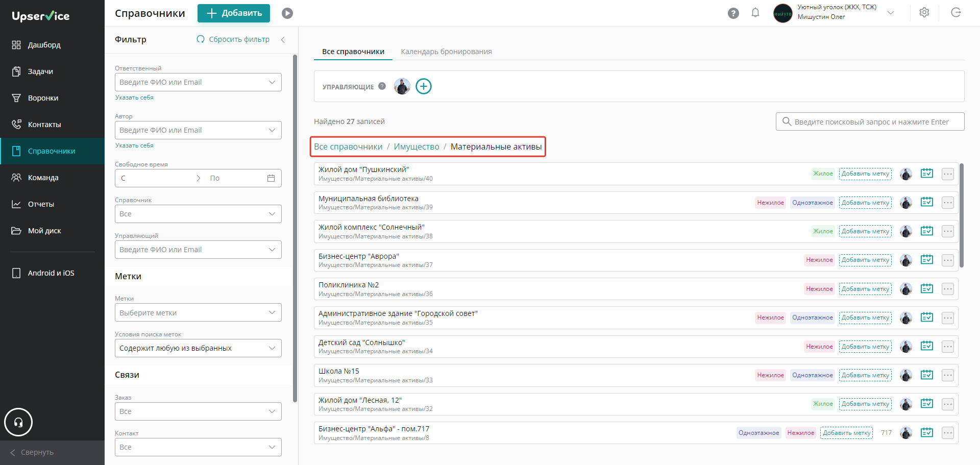
Task: Click the Добавить button
Action: [234, 13]
